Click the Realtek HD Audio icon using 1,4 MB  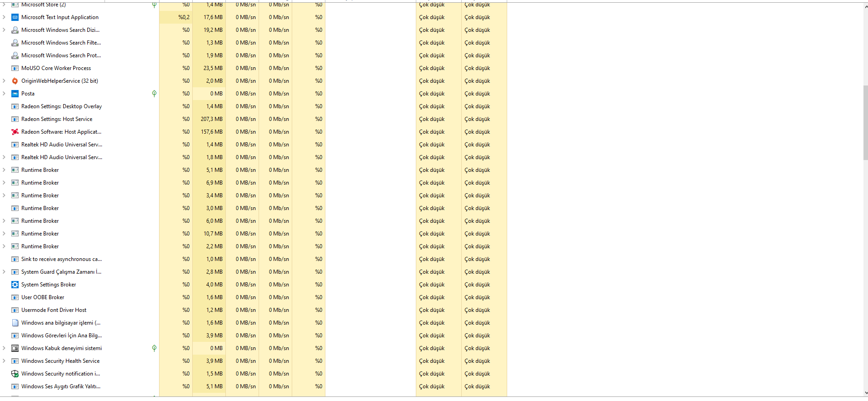[x=15, y=145]
